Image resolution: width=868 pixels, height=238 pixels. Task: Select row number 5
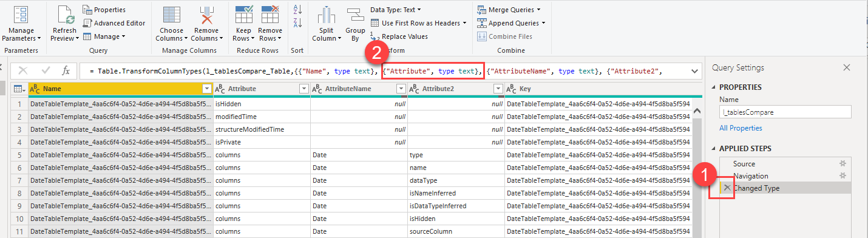tap(20, 155)
